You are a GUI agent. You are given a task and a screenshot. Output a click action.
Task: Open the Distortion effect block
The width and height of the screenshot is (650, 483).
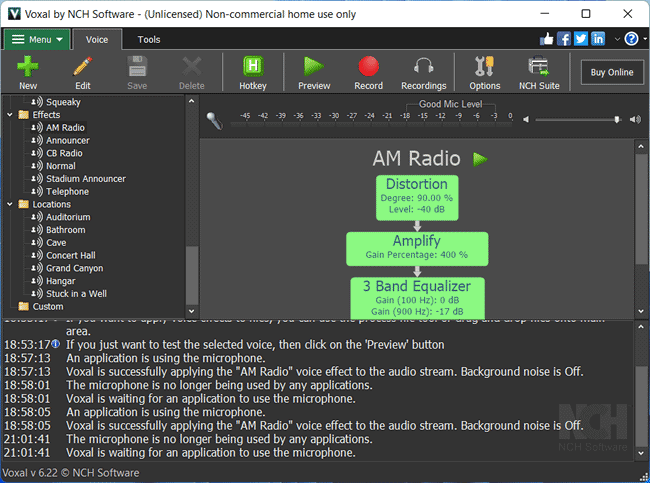click(417, 197)
